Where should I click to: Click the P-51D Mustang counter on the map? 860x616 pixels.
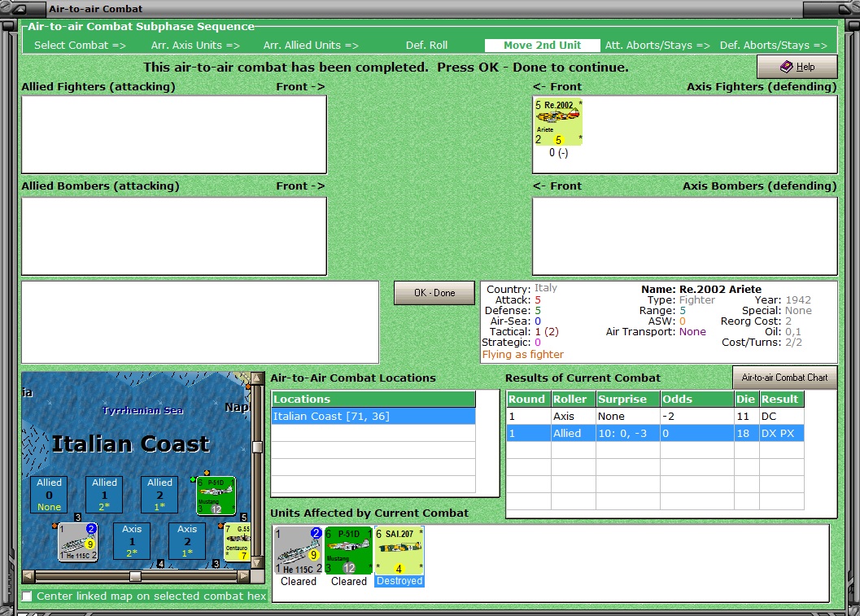(x=216, y=496)
